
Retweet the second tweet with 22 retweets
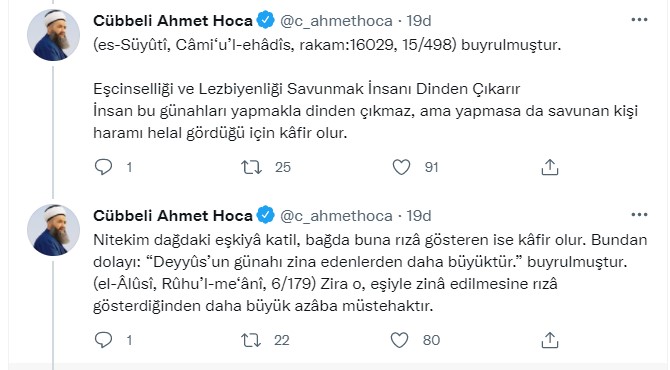251,340
